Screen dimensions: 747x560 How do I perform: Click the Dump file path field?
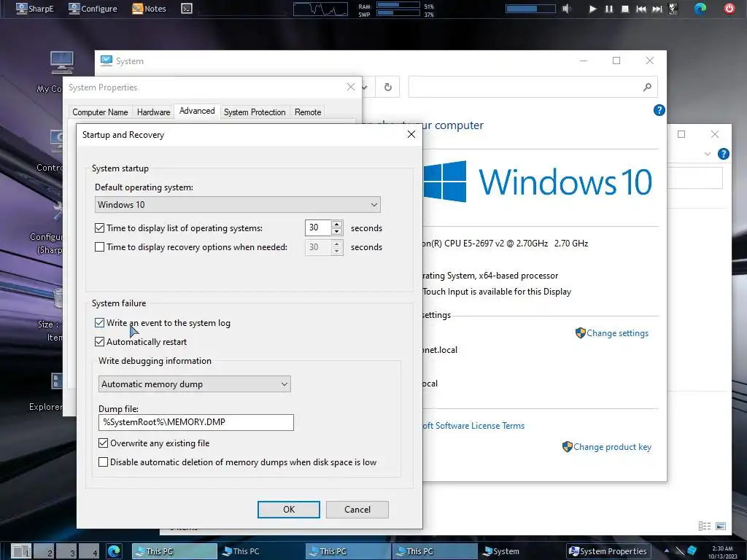(196, 422)
